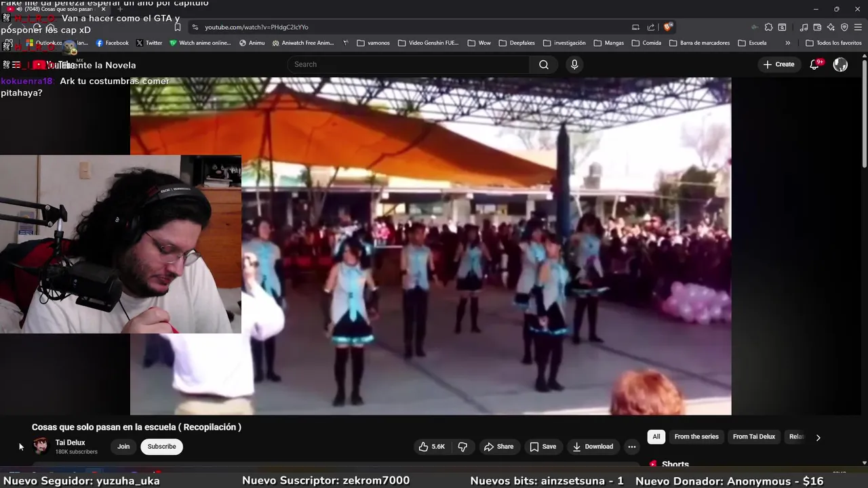This screenshot has width=868, height=488.
Task: Click the share page icon in address bar
Action: (x=651, y=27)
